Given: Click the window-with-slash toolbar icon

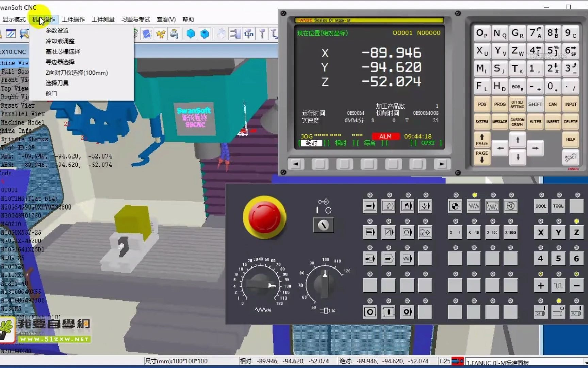Looking at the screenshot, I should (x=11, y=34).
